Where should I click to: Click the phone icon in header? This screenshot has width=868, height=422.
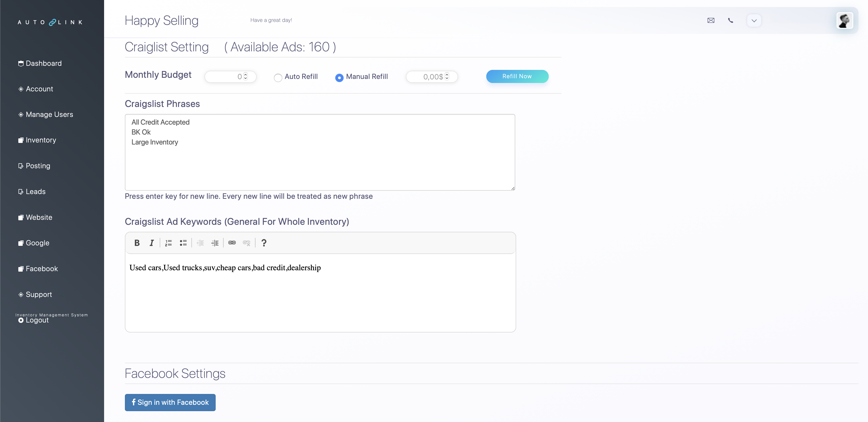(x=730, y=21)
